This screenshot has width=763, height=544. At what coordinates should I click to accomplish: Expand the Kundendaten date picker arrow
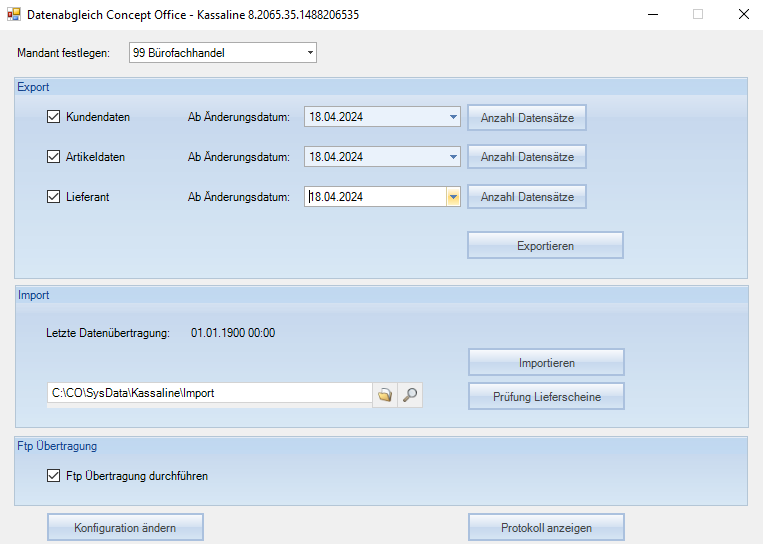(x=453, y=117)
